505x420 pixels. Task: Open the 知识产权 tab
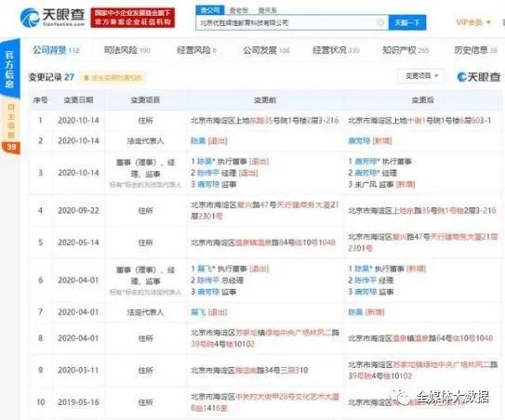pyautogui.click(x=405, y=50)
